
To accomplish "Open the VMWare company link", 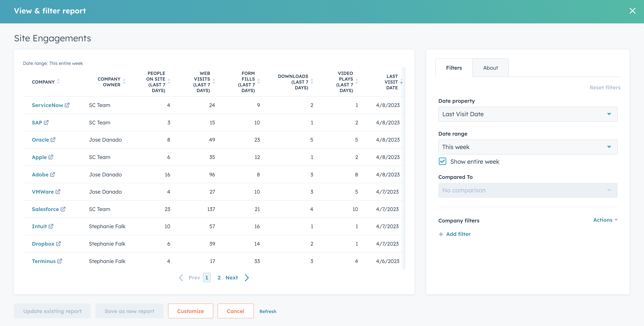I will (x=43, y=192).
